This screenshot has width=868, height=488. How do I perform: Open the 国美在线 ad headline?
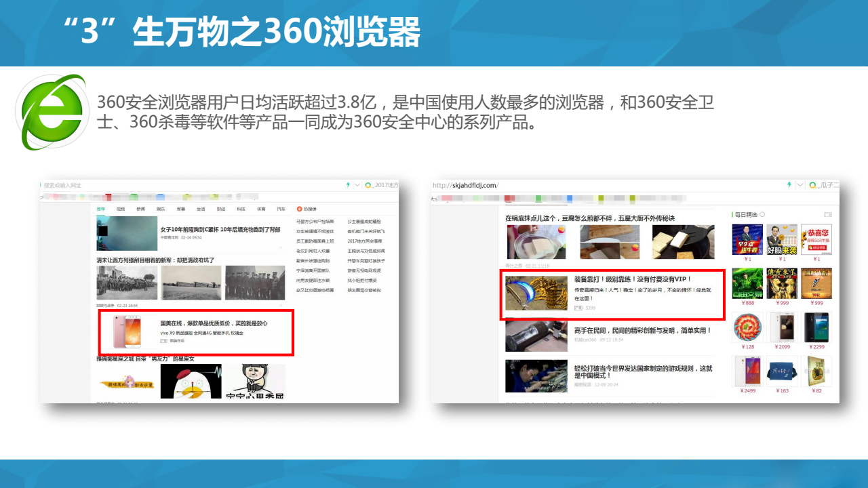[x=214, y=323]
